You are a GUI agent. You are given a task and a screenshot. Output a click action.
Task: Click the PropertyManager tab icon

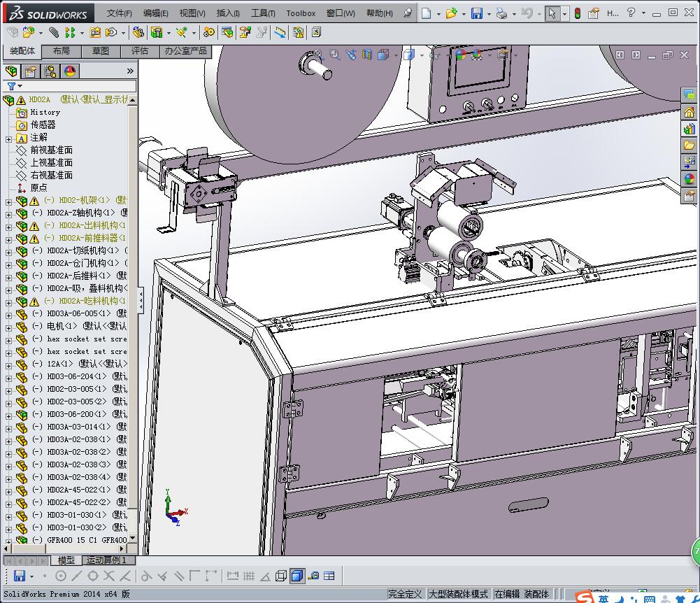click(x=31, y=71)
